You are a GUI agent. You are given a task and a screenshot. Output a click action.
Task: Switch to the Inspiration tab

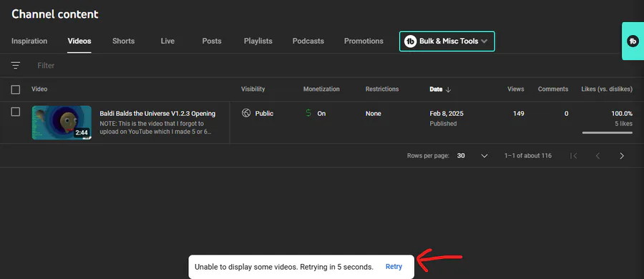pyautogui.click(x=29, y=41)
